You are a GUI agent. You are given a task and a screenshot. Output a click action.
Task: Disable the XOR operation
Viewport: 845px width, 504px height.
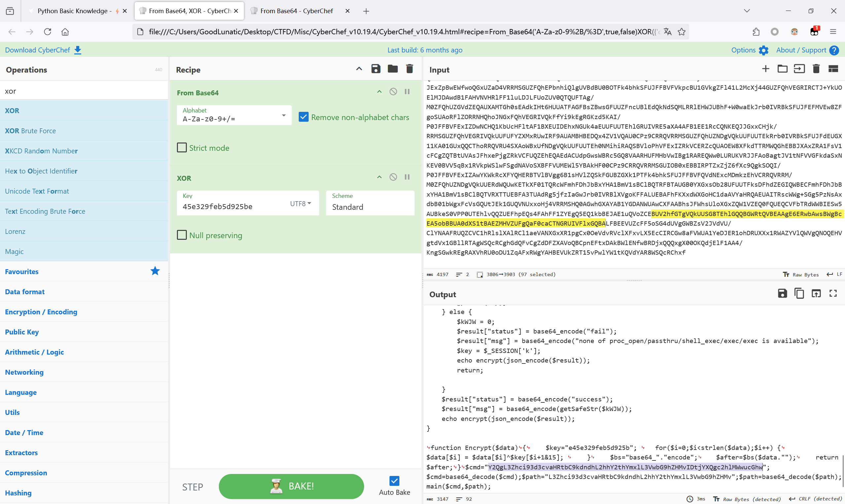(x=393, y=177)
